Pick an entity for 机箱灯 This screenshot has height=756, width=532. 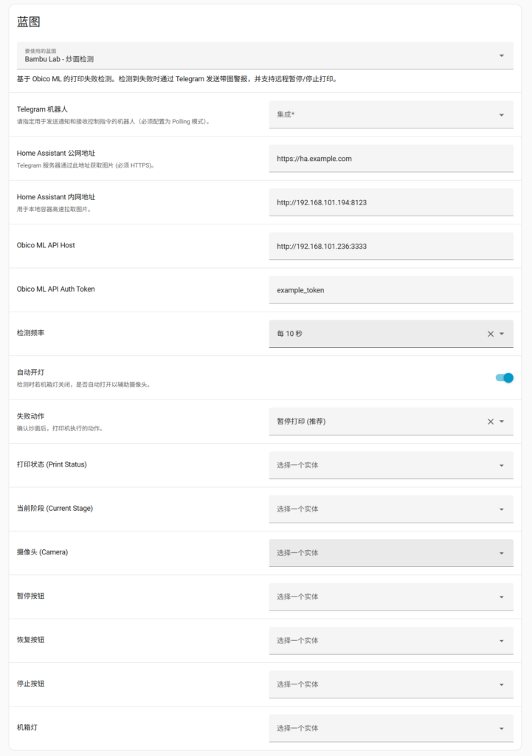(x=390, y=728)
